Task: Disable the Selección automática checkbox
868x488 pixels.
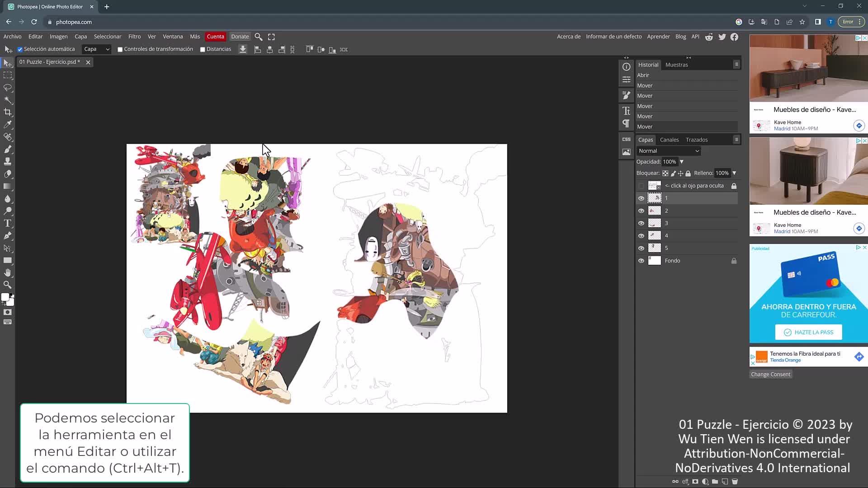Action: click(x=20, y=49)
